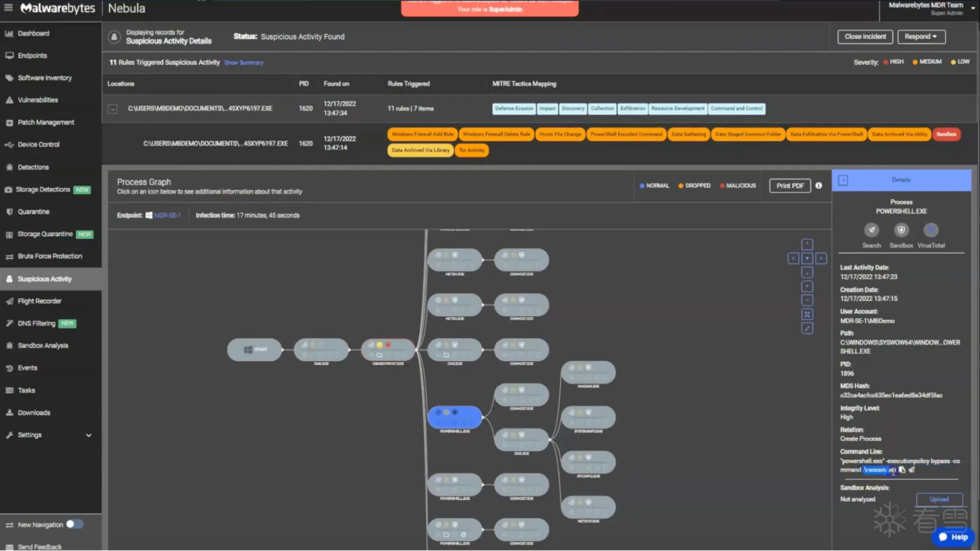Open the Respond dropdown

pos(920,37)
